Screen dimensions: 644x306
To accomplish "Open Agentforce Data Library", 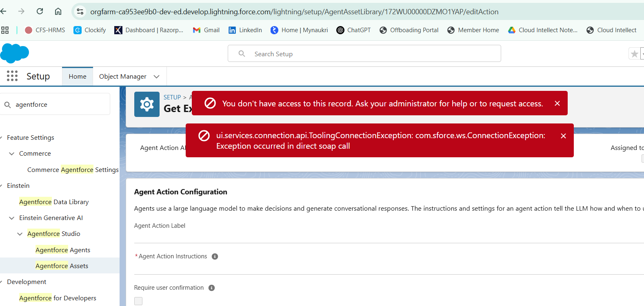I will coord(54,202).
